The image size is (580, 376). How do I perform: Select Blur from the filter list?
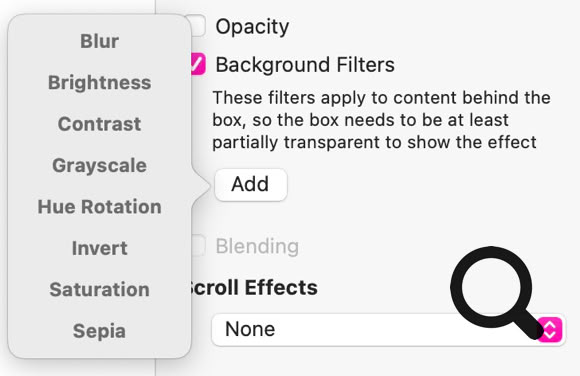100,41
